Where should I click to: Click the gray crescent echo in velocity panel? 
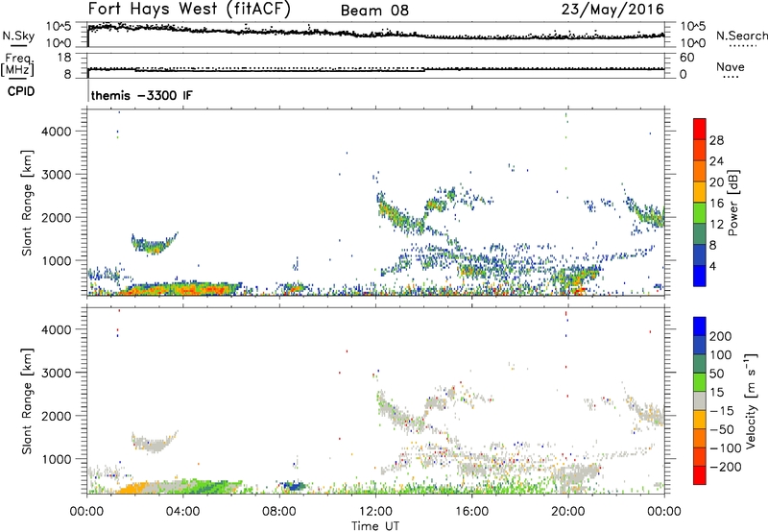click(x=153, y=442)
